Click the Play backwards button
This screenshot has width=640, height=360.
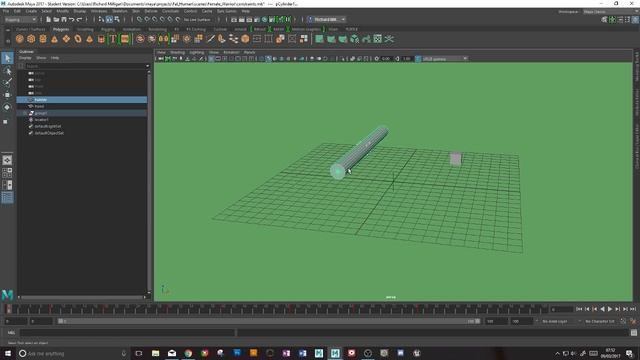pos(602,309)
